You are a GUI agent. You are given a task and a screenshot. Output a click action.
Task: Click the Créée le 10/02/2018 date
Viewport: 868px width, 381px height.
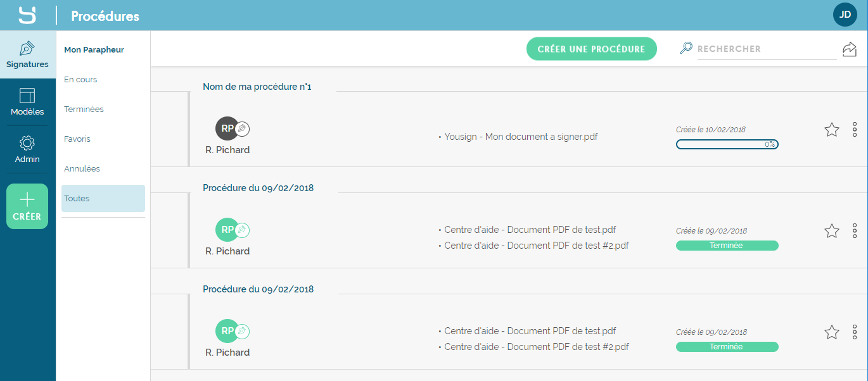click(711, 129)
